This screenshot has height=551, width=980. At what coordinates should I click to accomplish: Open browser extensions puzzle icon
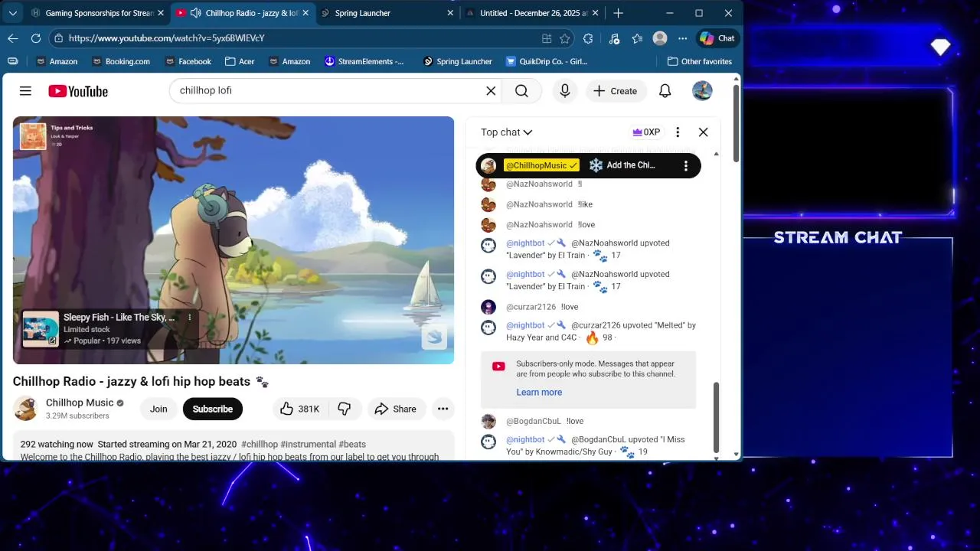tap(588, 38)
